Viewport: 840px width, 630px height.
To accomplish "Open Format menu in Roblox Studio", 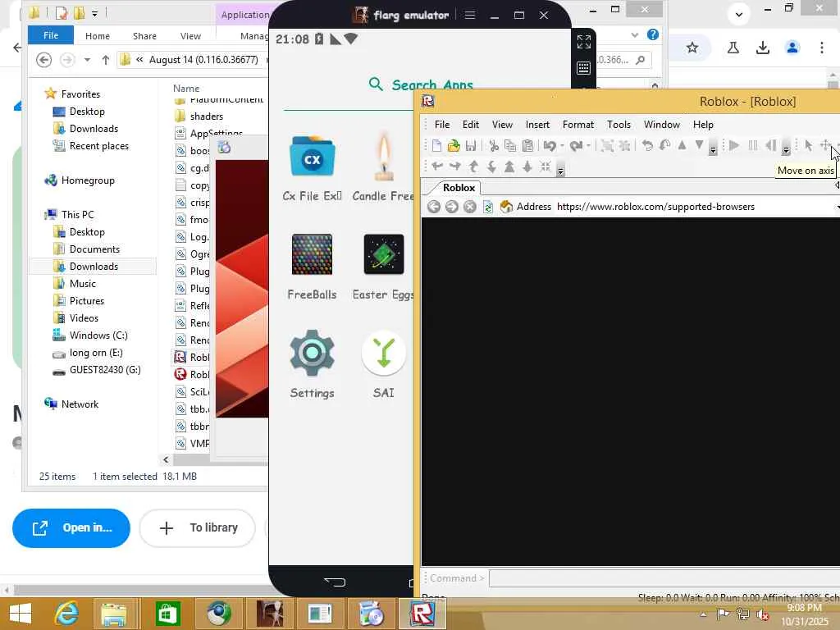I will coord(578,125).
